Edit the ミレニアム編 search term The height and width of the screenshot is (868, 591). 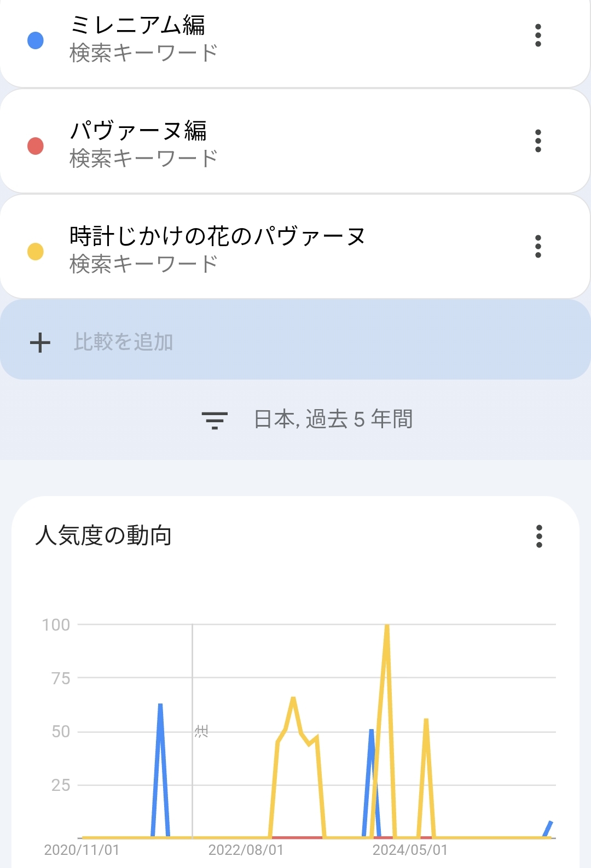tap(138, 26)
